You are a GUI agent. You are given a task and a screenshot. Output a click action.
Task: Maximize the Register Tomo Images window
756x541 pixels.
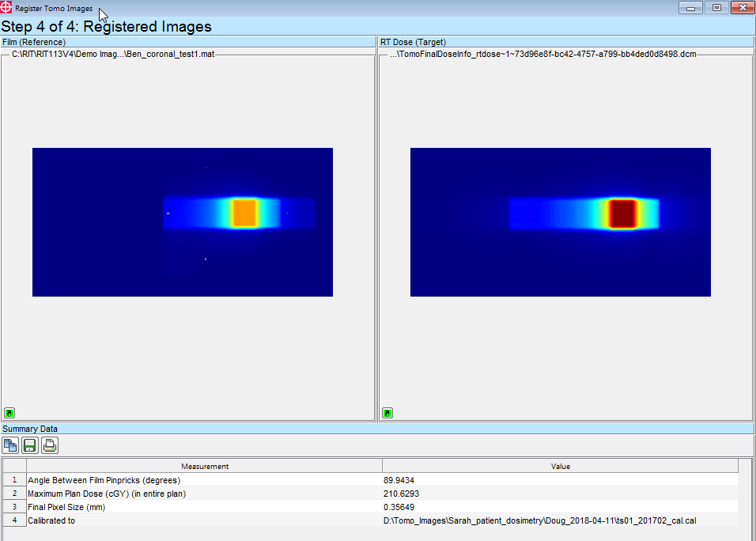click(x=716, y=8)
